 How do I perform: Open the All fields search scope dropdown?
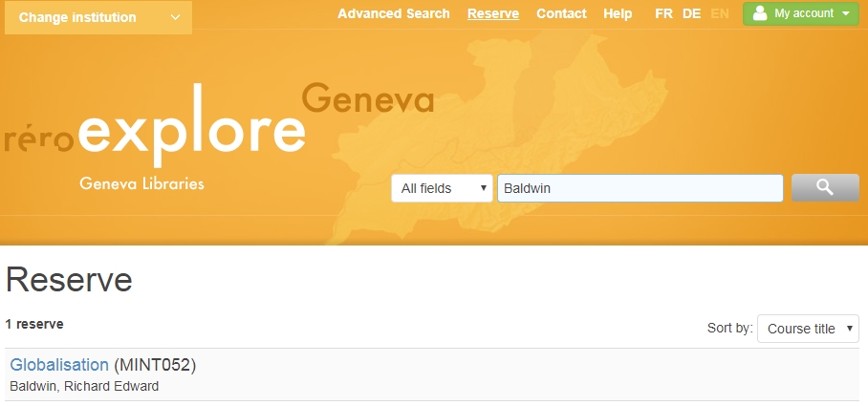point(442,189)
